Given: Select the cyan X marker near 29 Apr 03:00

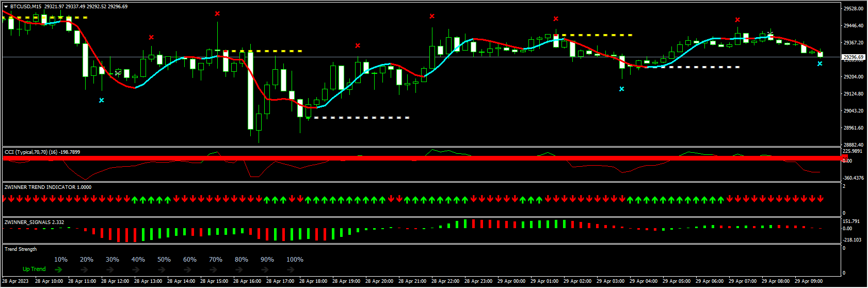Looking at the screenshot, I should 622,89.
